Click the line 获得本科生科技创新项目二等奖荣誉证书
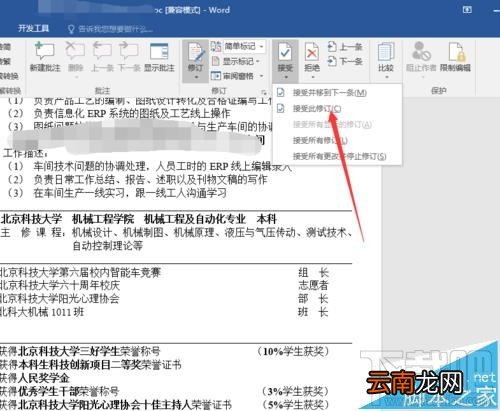500x411 pixels. click(x=90, y=364)
